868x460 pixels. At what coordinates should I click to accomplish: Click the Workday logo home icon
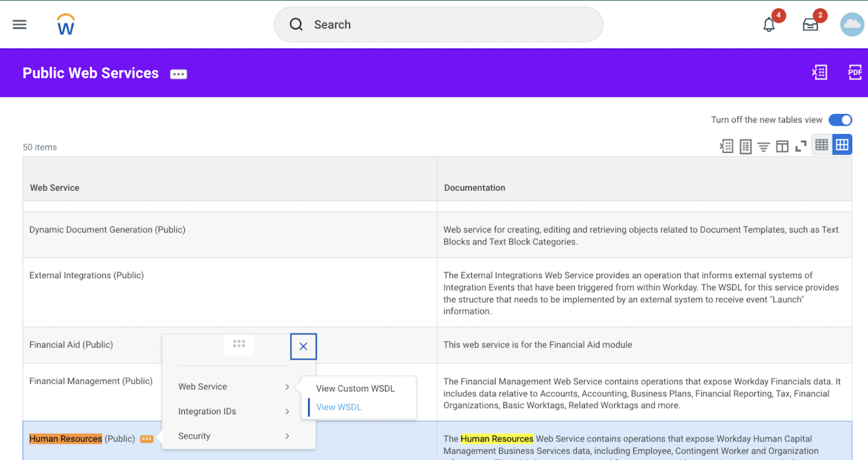(66, 25)
